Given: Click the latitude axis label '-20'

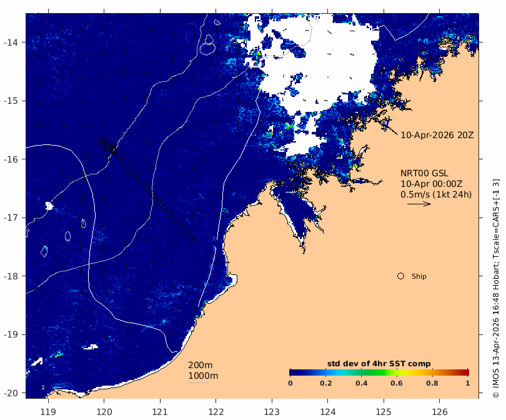Looking at the screenshot, I should tap(11, 393).
